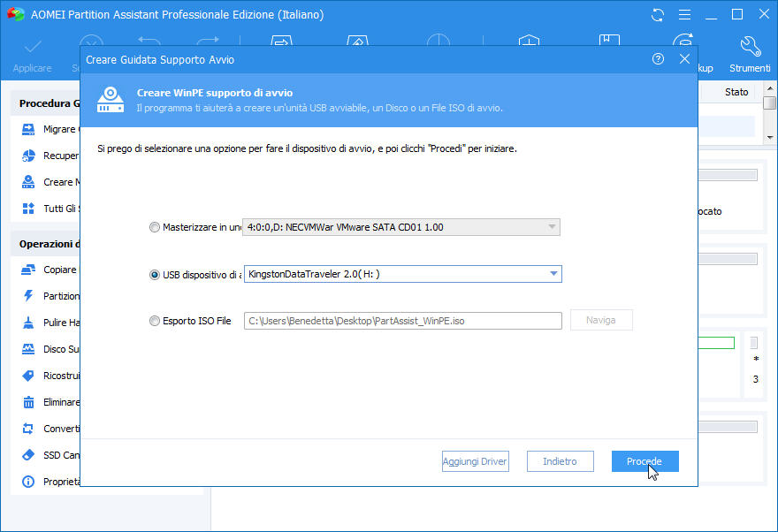This screenshot has width=778, height=532.
Task: Open the KingstonDataTraveler USB device dropdown
Action: pos(403,274)
